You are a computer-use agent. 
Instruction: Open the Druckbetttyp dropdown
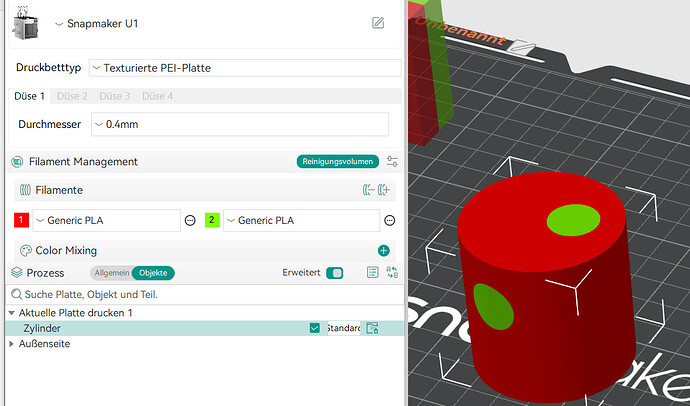[245, 68]
